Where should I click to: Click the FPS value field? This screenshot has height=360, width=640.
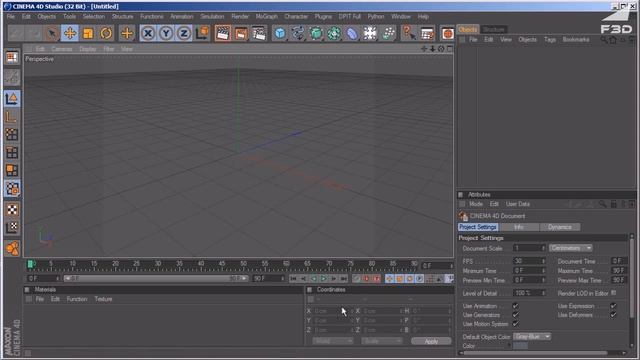(529, 261)
